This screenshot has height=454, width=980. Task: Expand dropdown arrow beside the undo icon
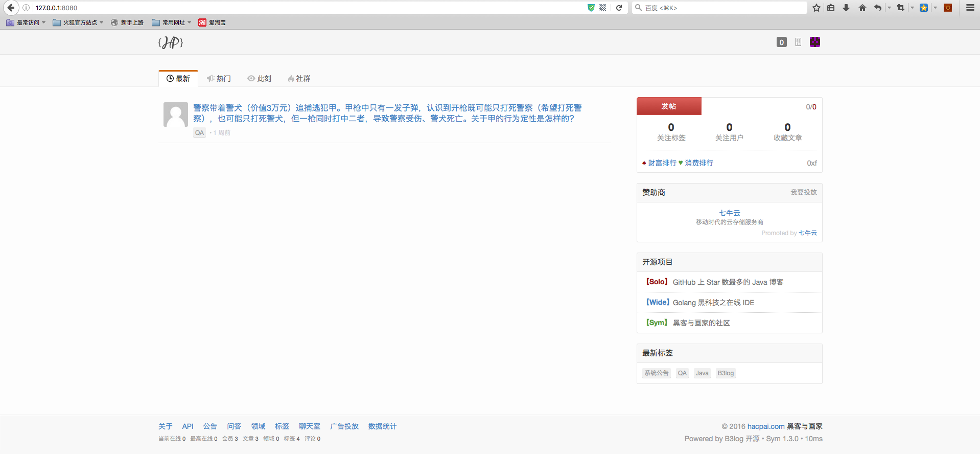point(889,8)
